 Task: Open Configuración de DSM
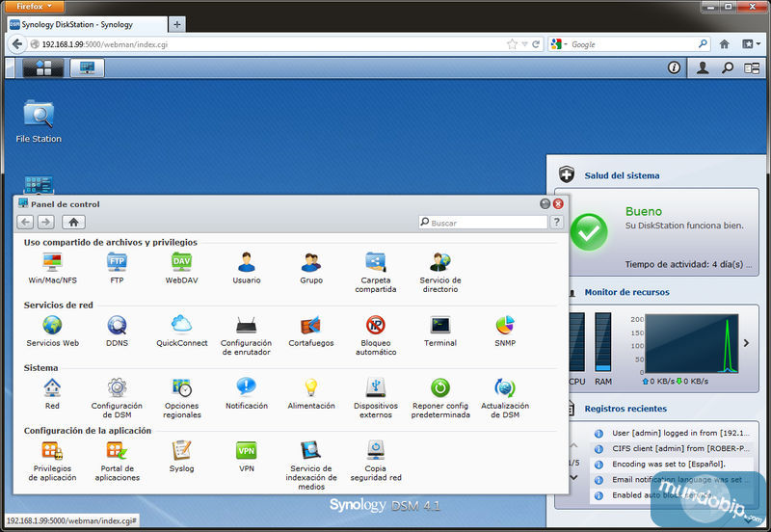pyautogui.click(x=117, y=398)
